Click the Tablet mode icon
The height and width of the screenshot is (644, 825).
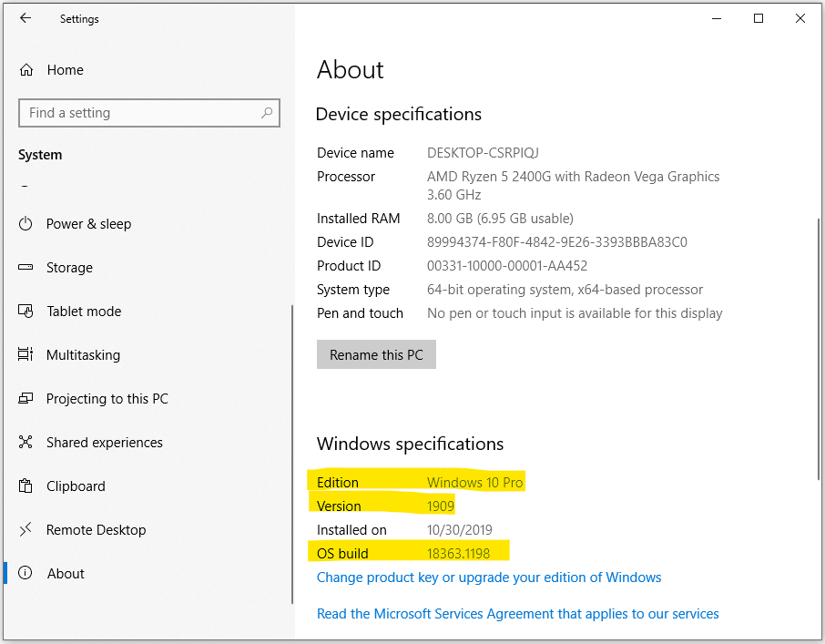[25, 311]
